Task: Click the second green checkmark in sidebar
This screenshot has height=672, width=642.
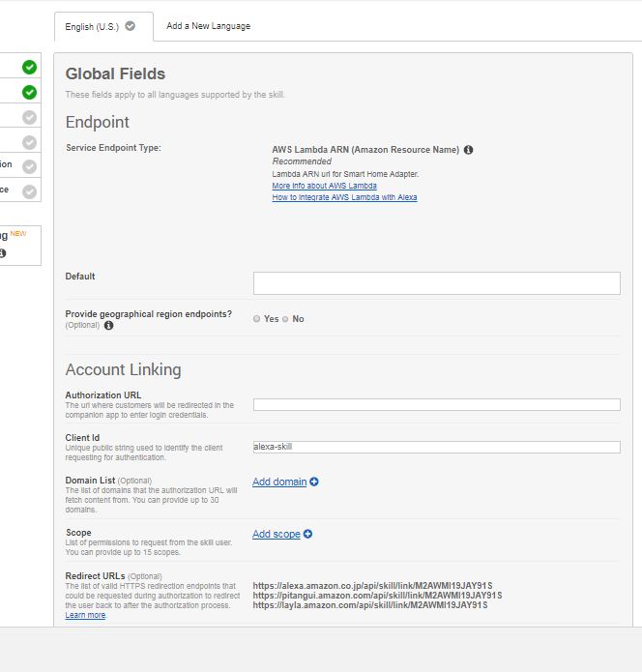Action: (29, 92)
